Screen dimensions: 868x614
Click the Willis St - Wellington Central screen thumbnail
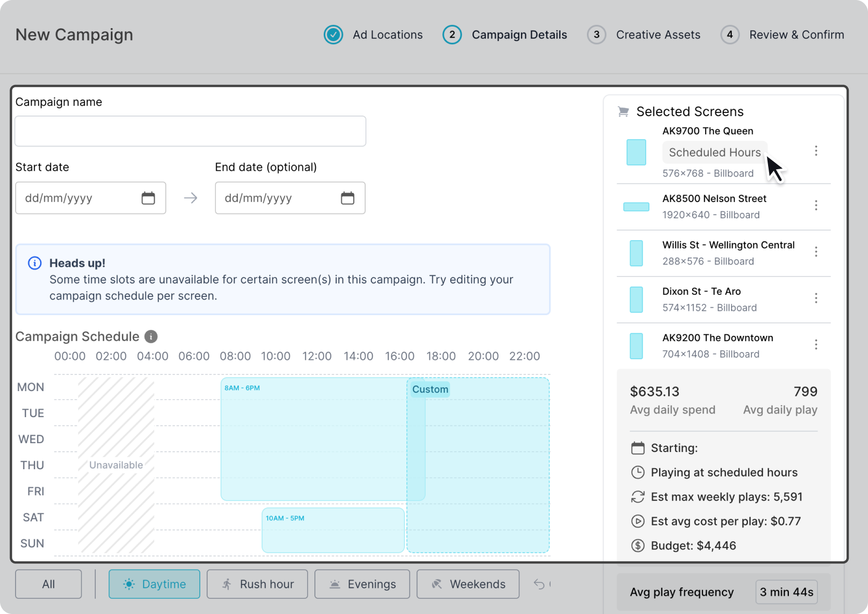point(636,253)
